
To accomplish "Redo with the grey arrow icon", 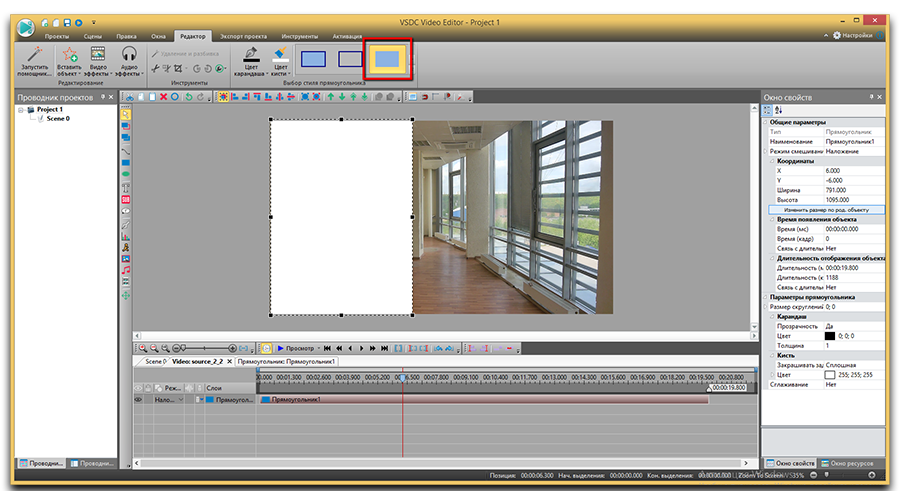I will tap(200, 97).
